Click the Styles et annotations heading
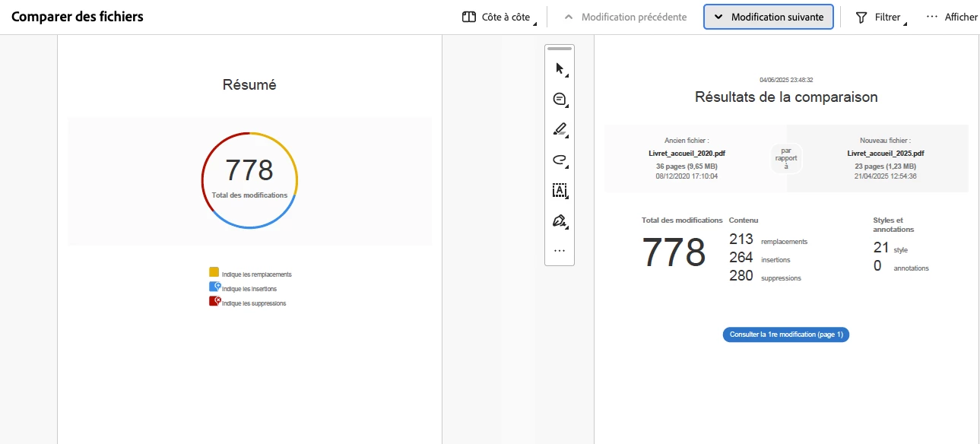980x444 pixels. coord(894,224)
